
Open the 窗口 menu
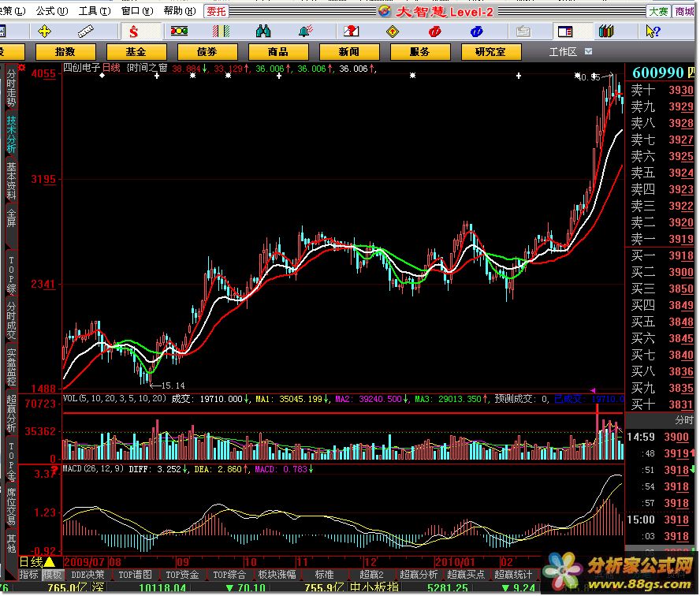pos(137,11)
